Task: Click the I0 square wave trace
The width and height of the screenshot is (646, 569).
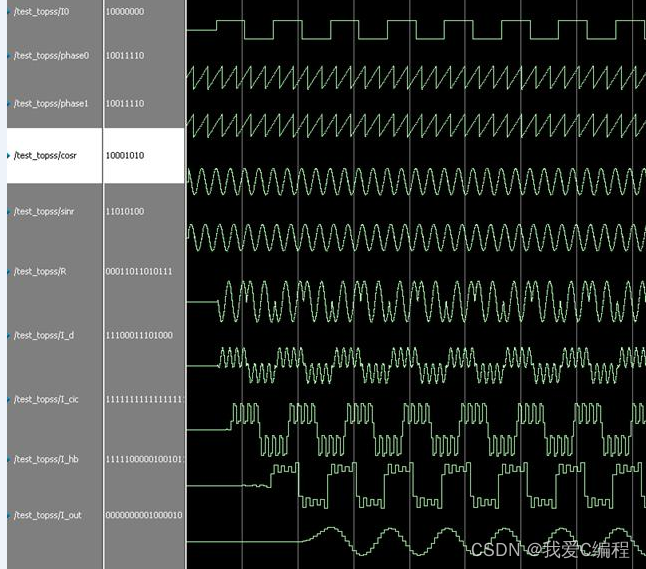Action: point(416,30)
